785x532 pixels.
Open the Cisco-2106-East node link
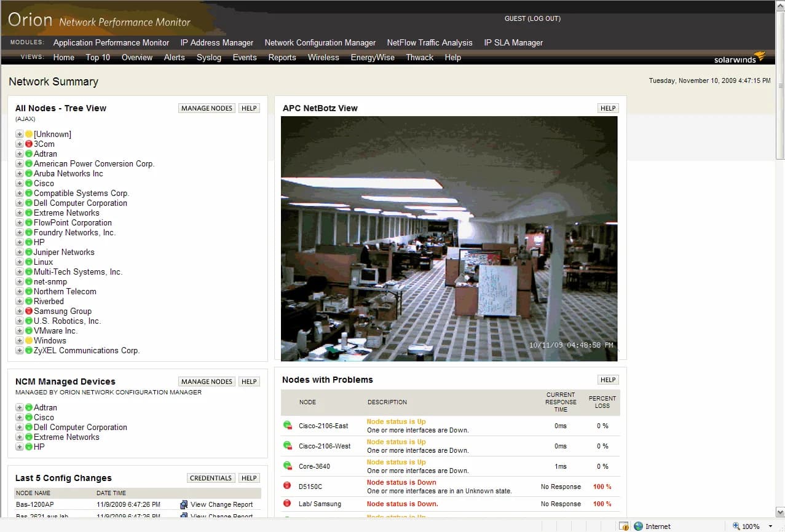(x=323, y=426)
